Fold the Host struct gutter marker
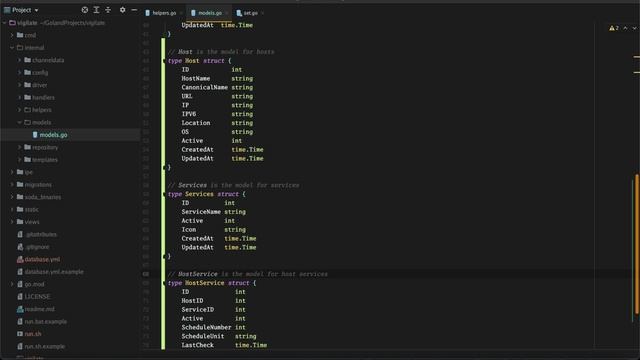This screenshot has width=640, height=360. pos(165,61)
